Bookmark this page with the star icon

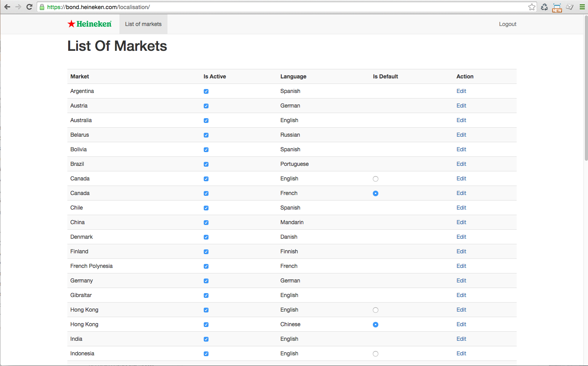[x=532, y=7]
